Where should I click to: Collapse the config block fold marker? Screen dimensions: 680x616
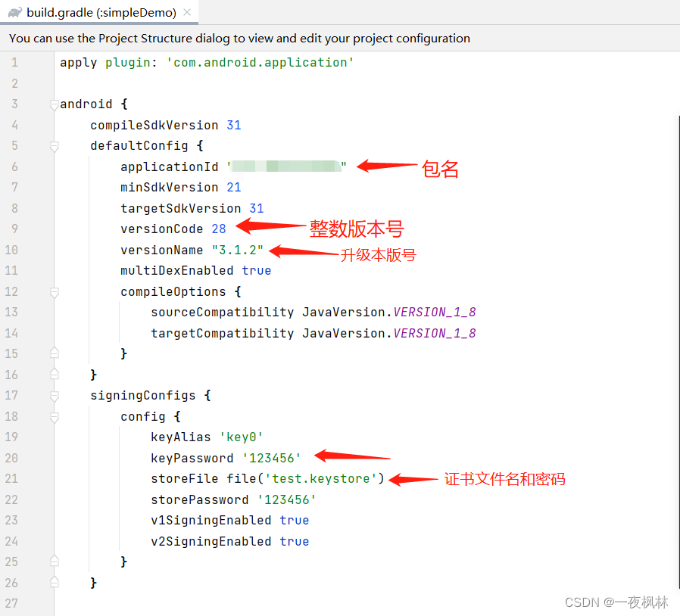[55, 417]
